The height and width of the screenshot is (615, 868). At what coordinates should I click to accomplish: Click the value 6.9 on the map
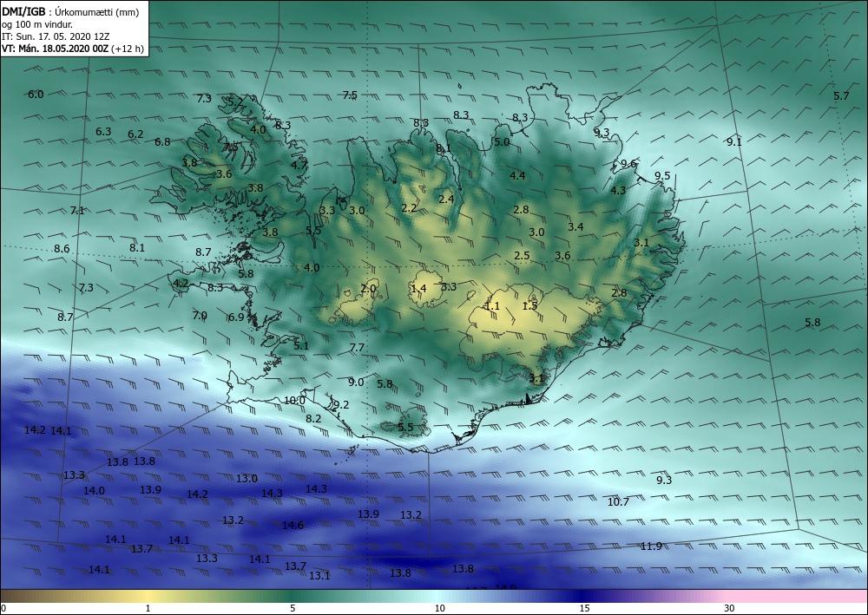pyautogui.click(x=236, y=317)
